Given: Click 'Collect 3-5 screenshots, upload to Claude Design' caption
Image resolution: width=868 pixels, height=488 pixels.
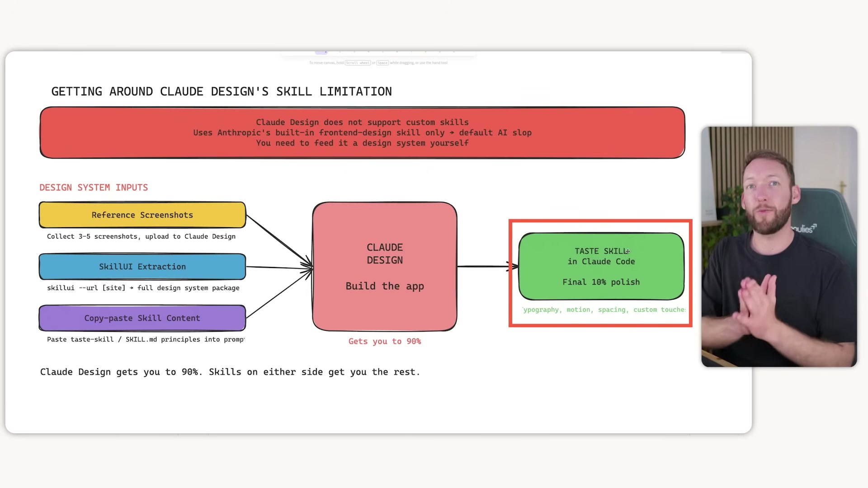Looking at the screenshot, I should pyautogui.click(x=141, y=236).
